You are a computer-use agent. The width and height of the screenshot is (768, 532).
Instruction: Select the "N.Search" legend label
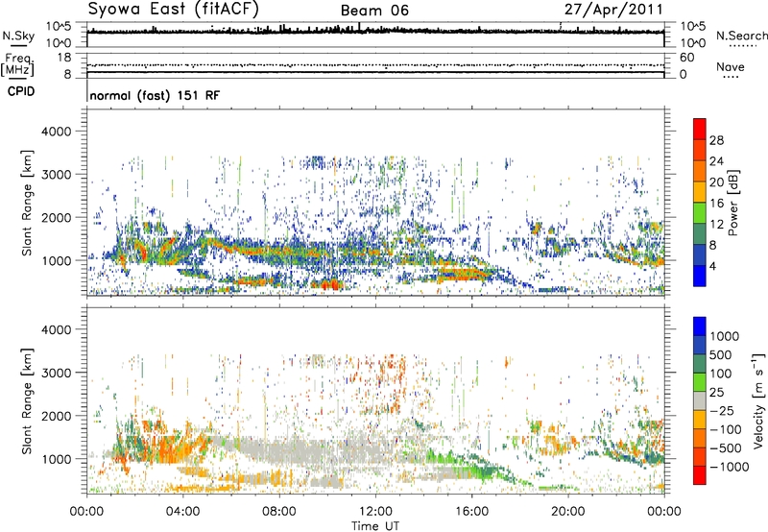pos(742,36)
